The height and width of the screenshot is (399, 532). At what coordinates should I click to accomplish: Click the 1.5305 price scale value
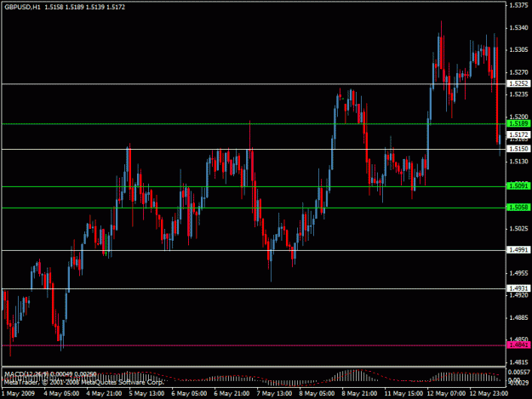[518, 50]
